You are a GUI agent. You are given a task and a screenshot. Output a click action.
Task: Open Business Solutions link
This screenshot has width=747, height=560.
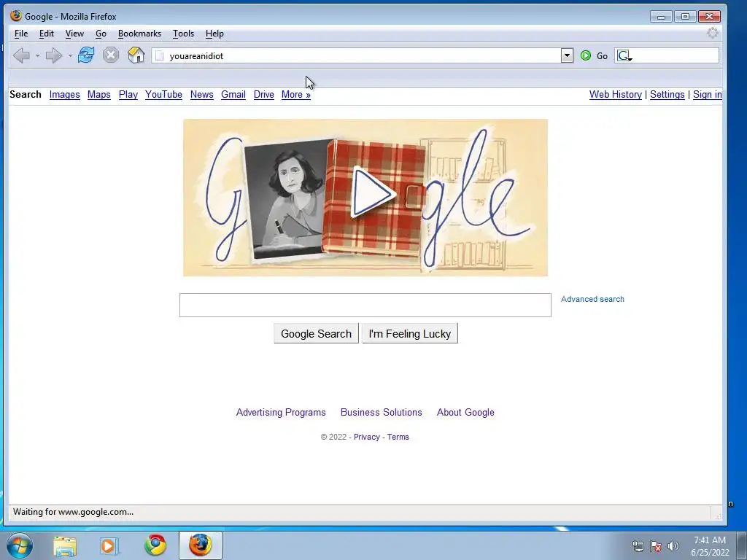coord(381,413)
